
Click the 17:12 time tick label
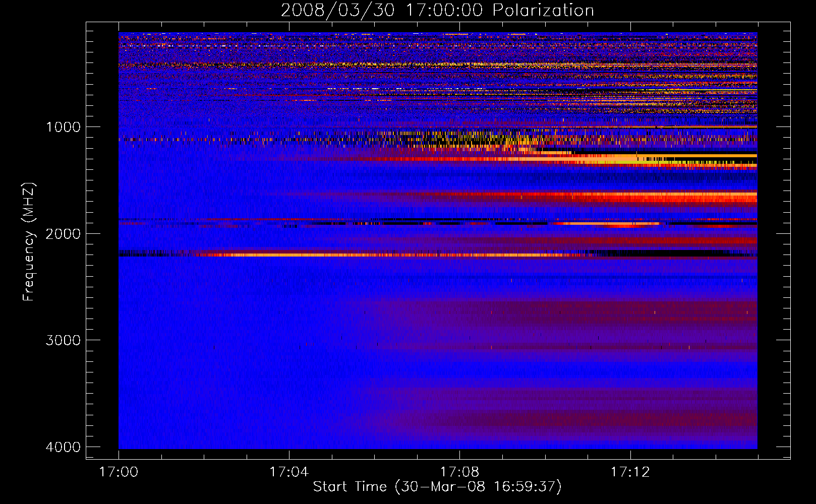click(x=630, y=472)
